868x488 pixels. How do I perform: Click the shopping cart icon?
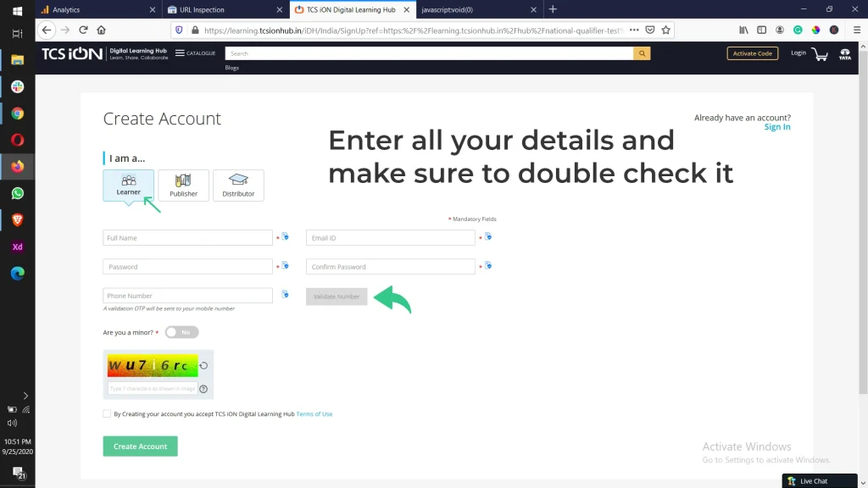pos(820,54)
